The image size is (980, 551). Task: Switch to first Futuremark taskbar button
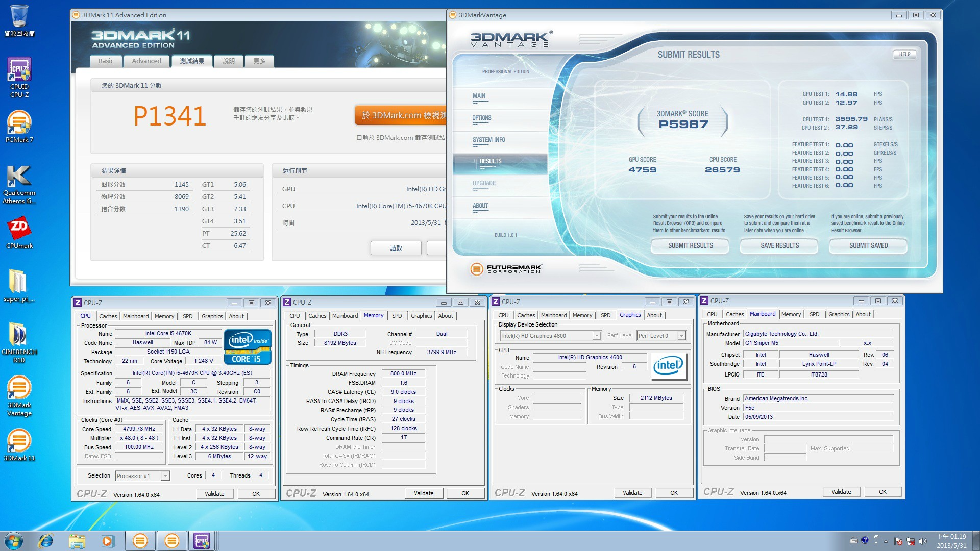[x=140, y=541]
